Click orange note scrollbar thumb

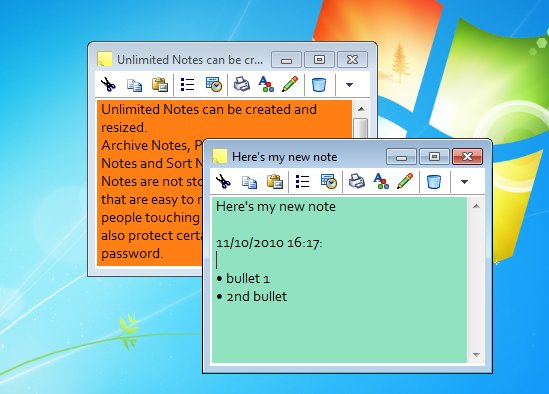pos(361,128)
